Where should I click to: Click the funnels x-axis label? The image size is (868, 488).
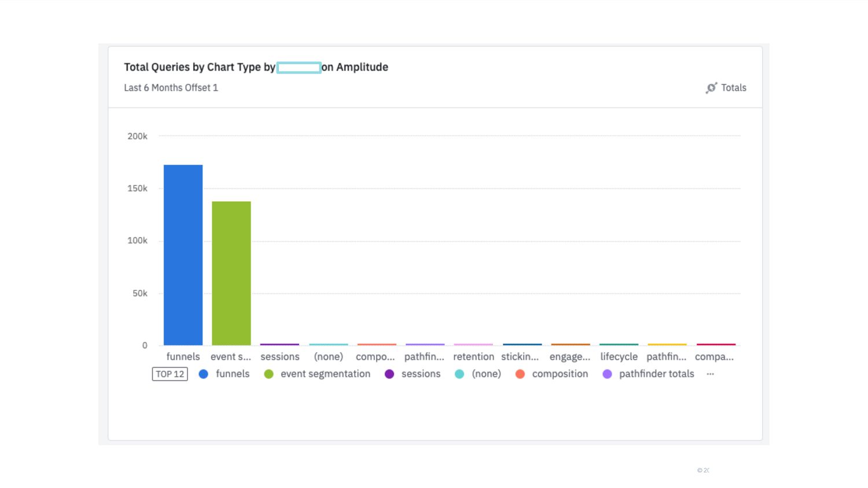coord(183,357)
